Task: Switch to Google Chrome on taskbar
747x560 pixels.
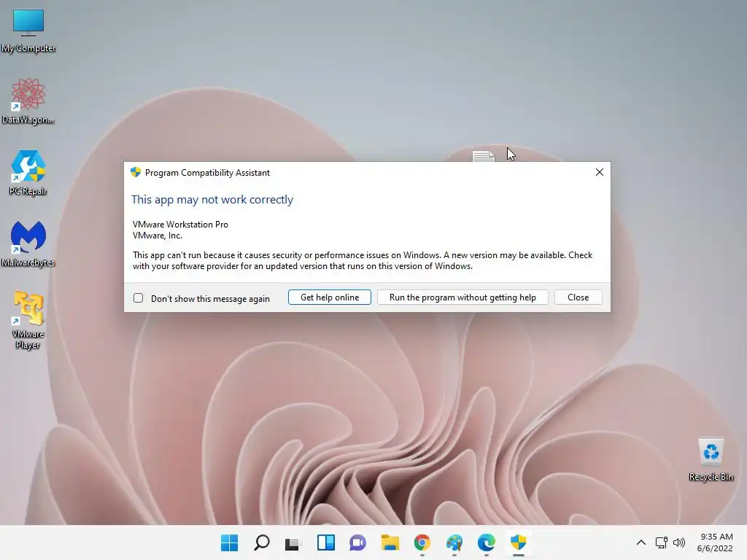Action: coord(422,542)
